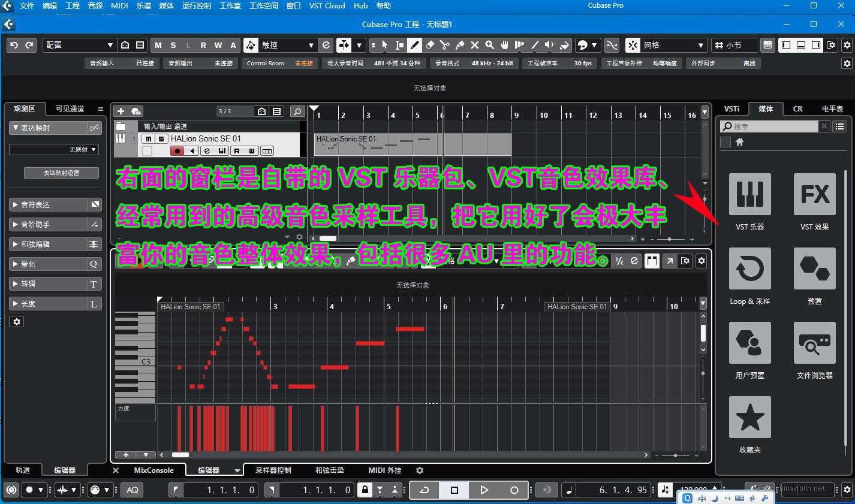Screen dimensions: 855x504
Task: Open left zone settings gear
Action: 17,322
